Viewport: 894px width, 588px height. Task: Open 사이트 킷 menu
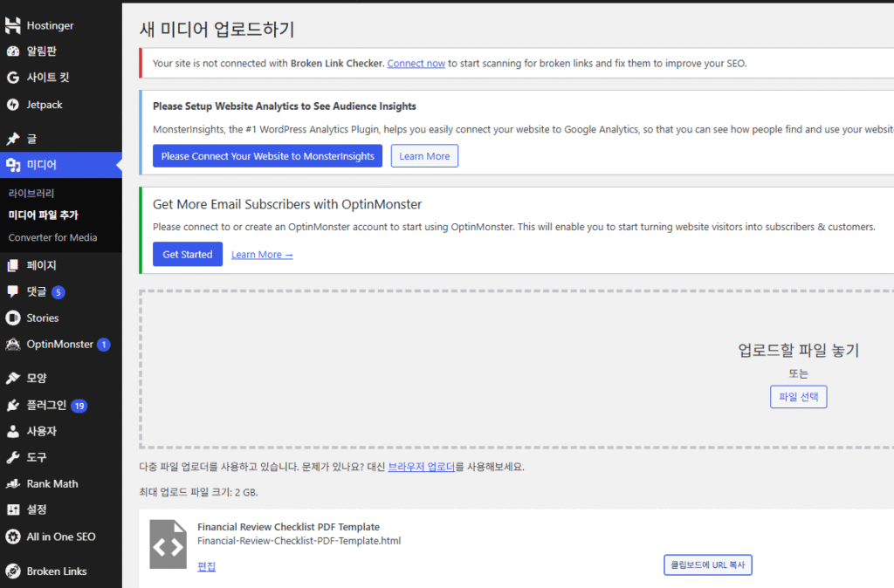coord(48,78)
